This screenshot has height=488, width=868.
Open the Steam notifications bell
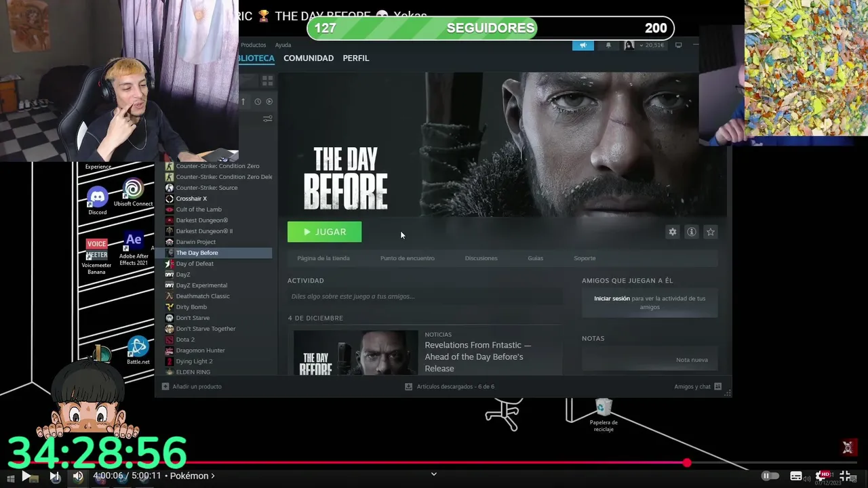(x=608, y=45)
